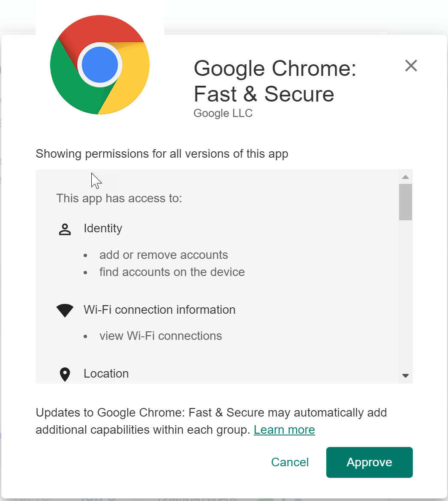Click the "This app has access to:" text
This screenshot has height=501, width=448.
click(x=119, y=198)
